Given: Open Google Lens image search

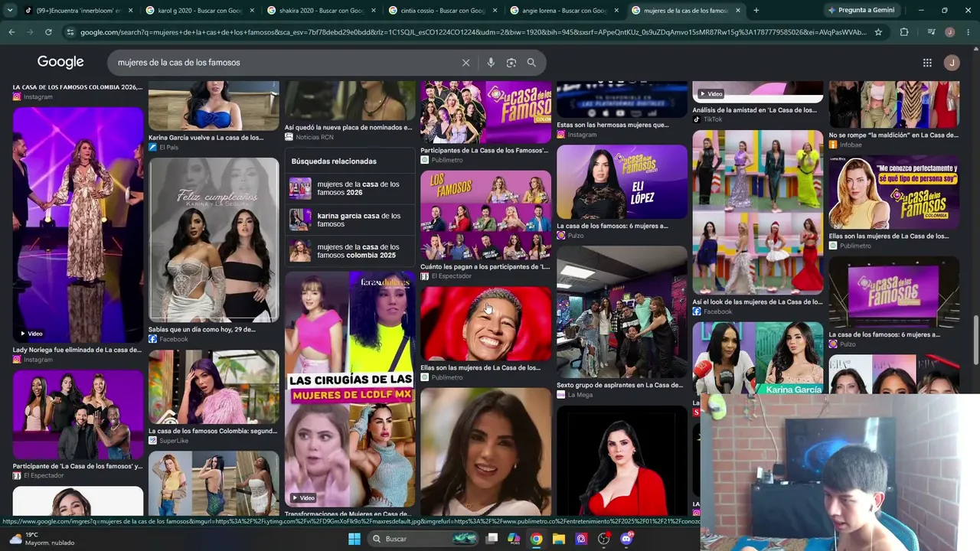Looking at the screenshot, I should (x=511, y=63).
